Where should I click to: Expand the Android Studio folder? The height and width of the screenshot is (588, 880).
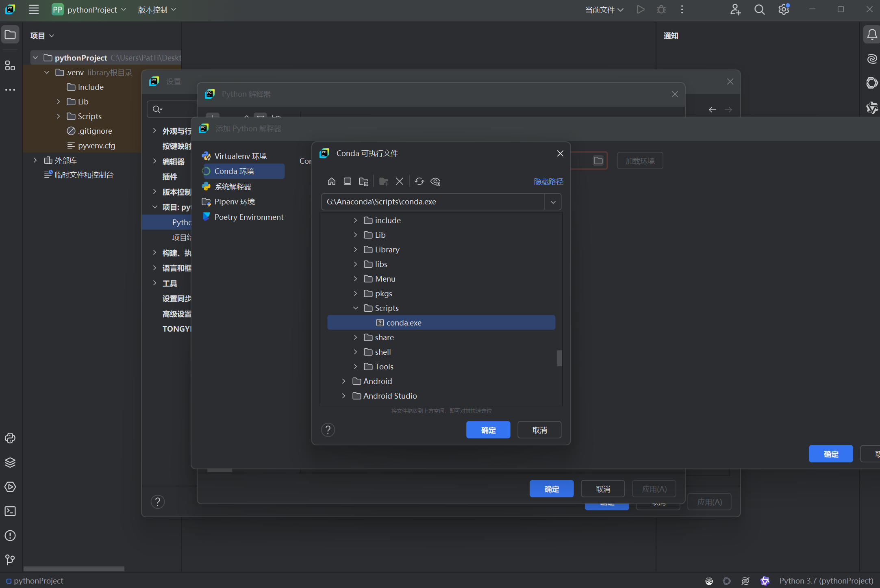(344, 396)
